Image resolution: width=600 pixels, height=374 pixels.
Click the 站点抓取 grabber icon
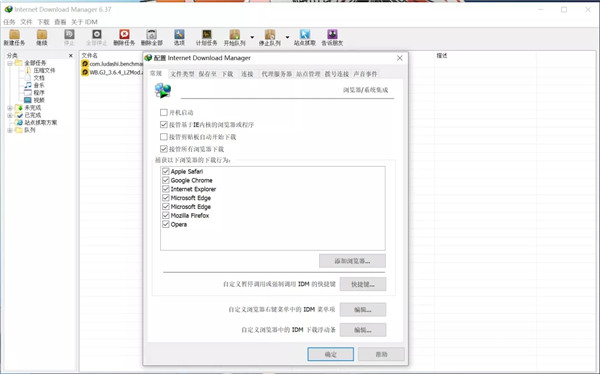click(x=305, y=38)
